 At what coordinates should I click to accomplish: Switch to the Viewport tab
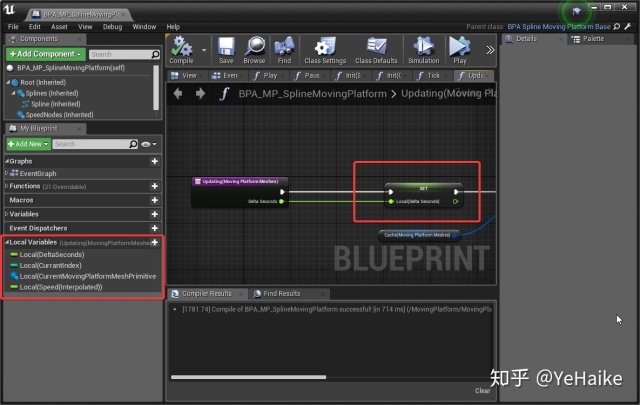[186, 76]
